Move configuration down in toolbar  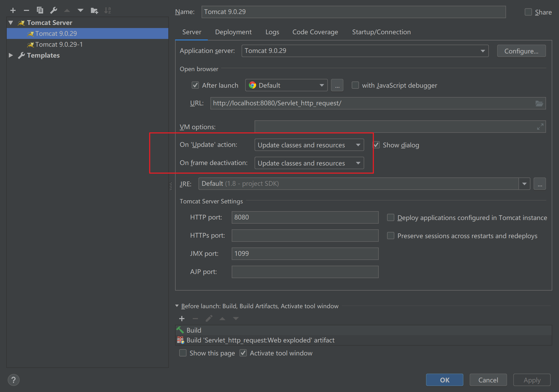point(81,10)
